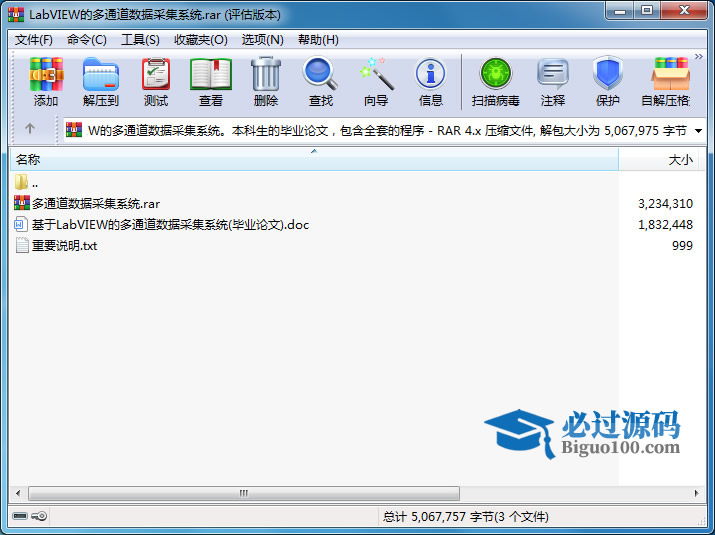715x535 pixels.
Task: Show archive 信息 (Info) icon
Action: [x=430, y=81]
